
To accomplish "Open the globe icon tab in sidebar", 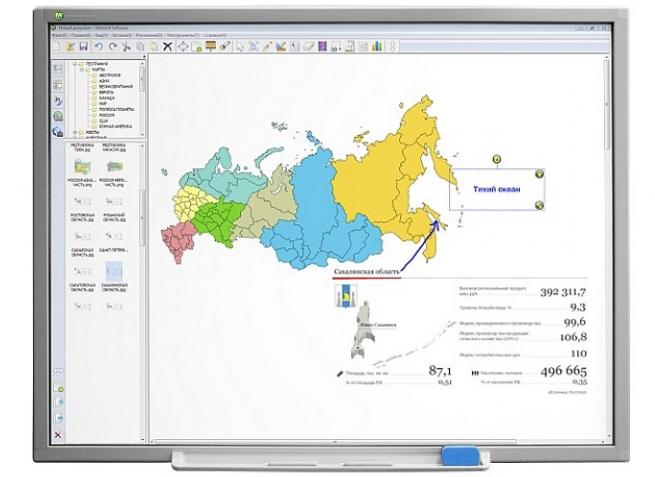I will pos(58,116).
